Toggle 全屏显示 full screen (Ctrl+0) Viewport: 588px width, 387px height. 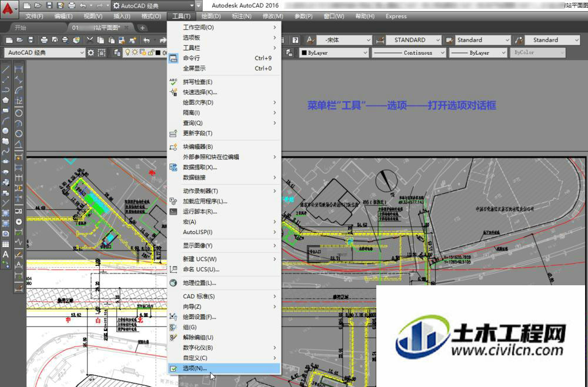(x=224, y=68)
